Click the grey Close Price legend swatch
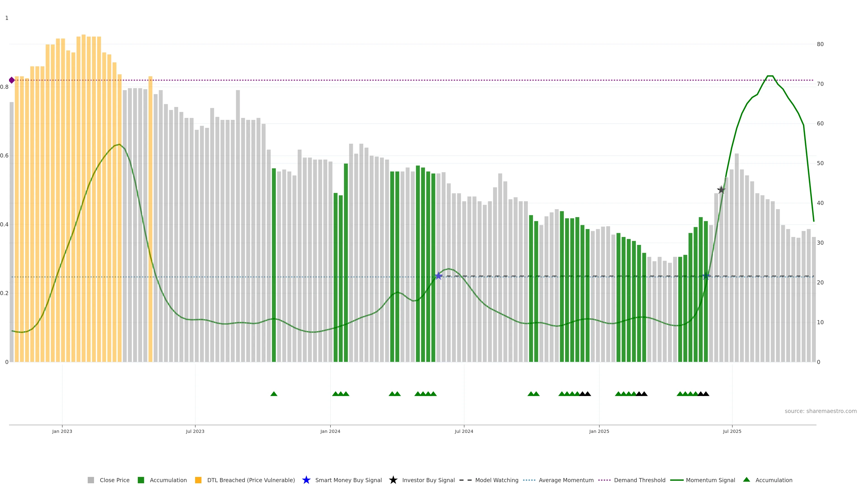This screenshot has width=868, height=488. click(91, 480)
